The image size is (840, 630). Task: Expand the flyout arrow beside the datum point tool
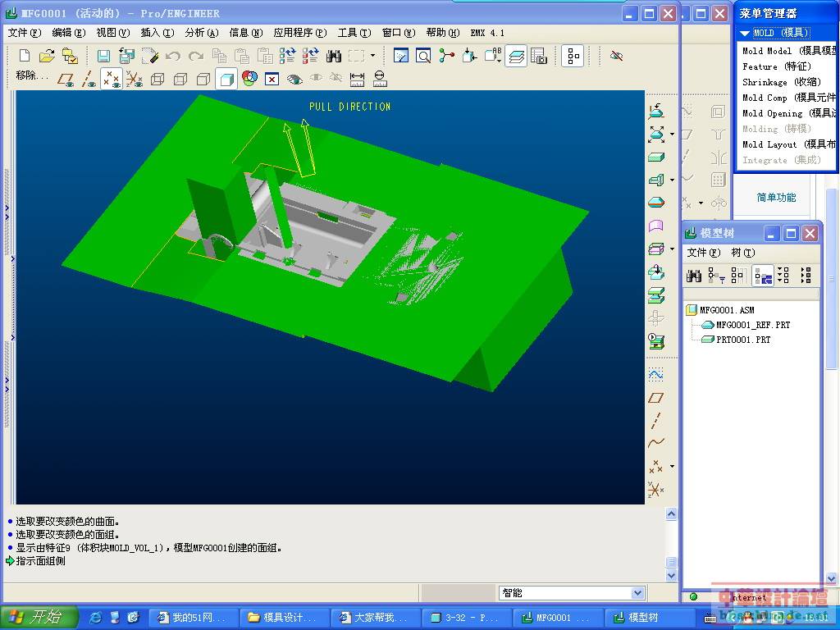point(673,466)
